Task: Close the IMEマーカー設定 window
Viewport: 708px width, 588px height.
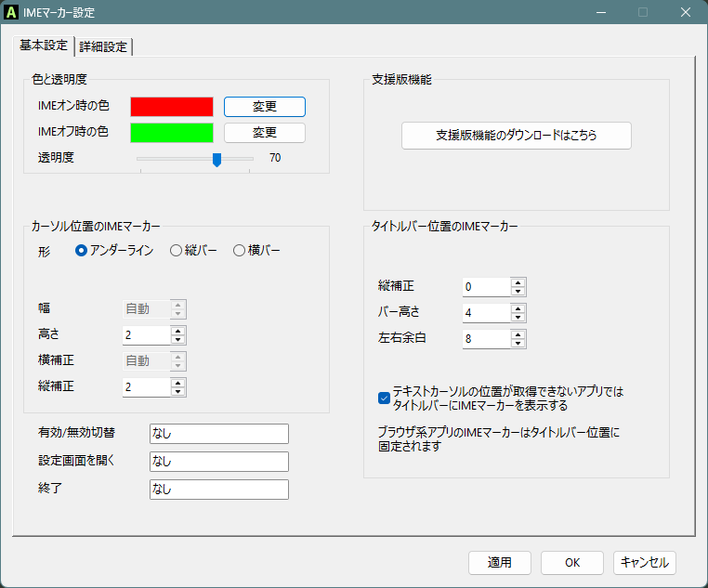Action: [x=686, y=12]
